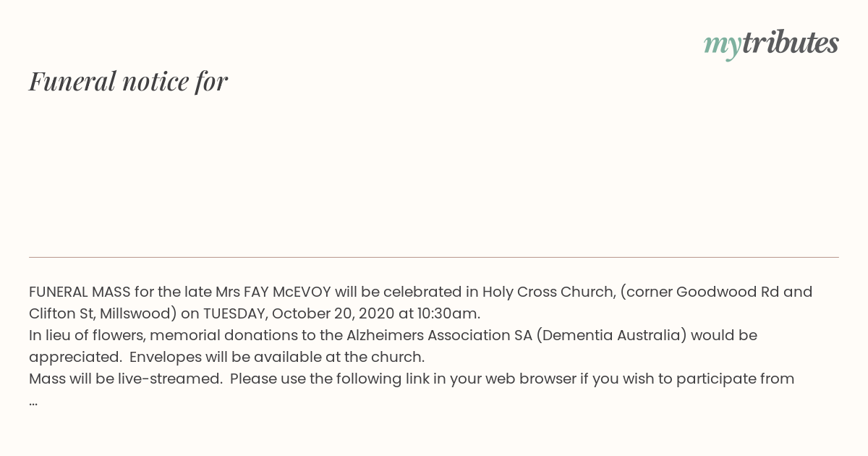868x456 pixels.
Task: Click the horizontal divider line
Action: (434, 257)
